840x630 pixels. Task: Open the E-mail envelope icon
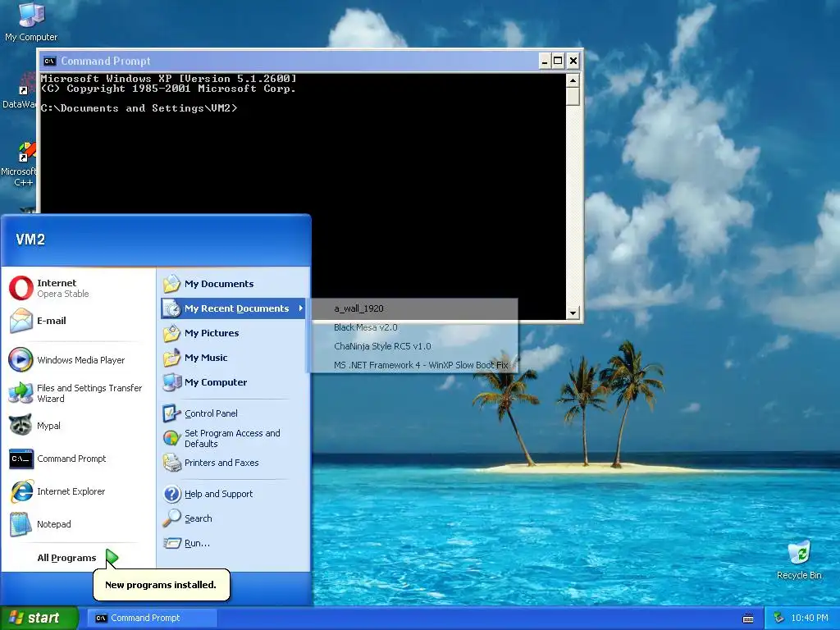[21, 321]
